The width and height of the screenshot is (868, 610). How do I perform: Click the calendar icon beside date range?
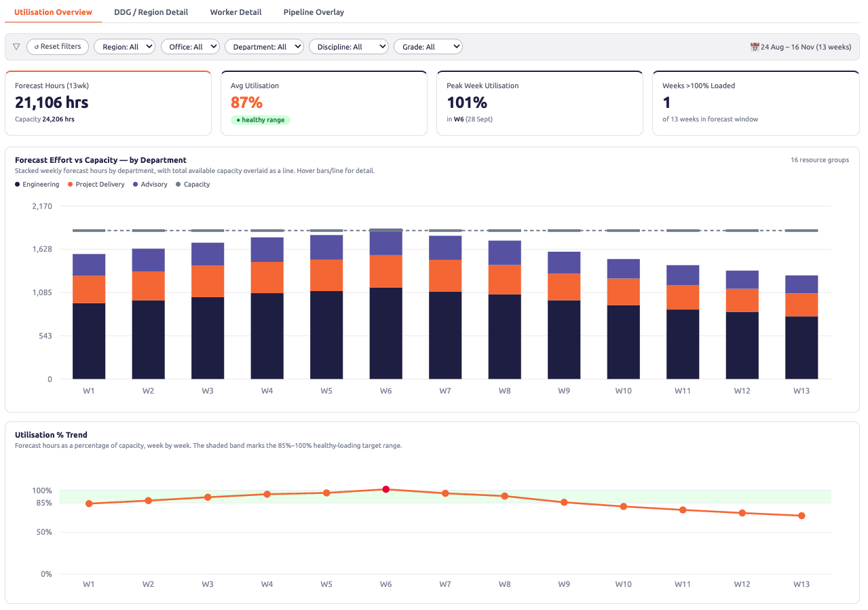[755, 47]
